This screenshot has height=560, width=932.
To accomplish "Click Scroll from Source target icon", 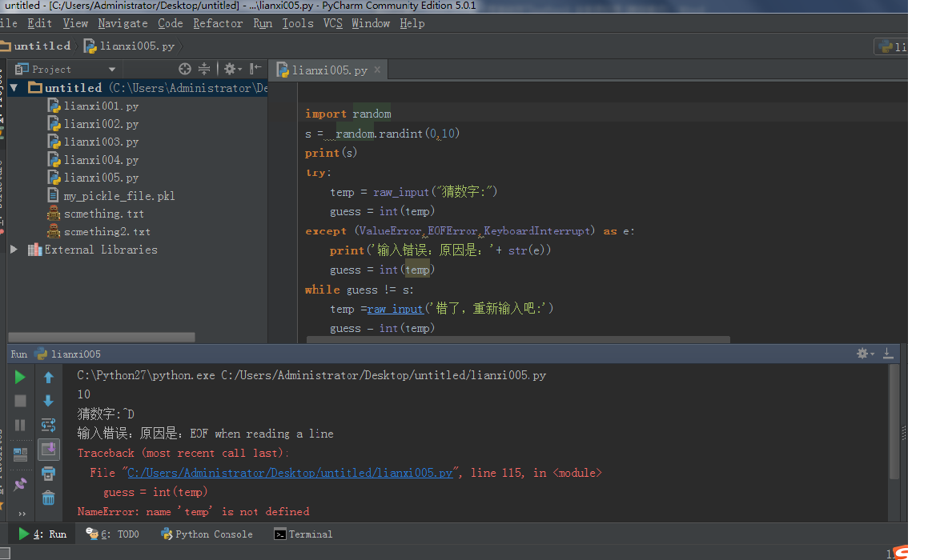I will [185, 69].
